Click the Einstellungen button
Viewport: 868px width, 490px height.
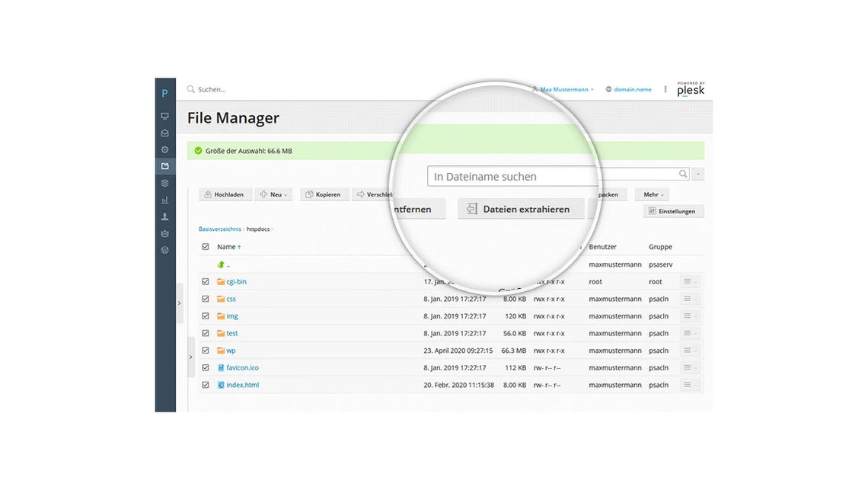click(x=673, y=211)
